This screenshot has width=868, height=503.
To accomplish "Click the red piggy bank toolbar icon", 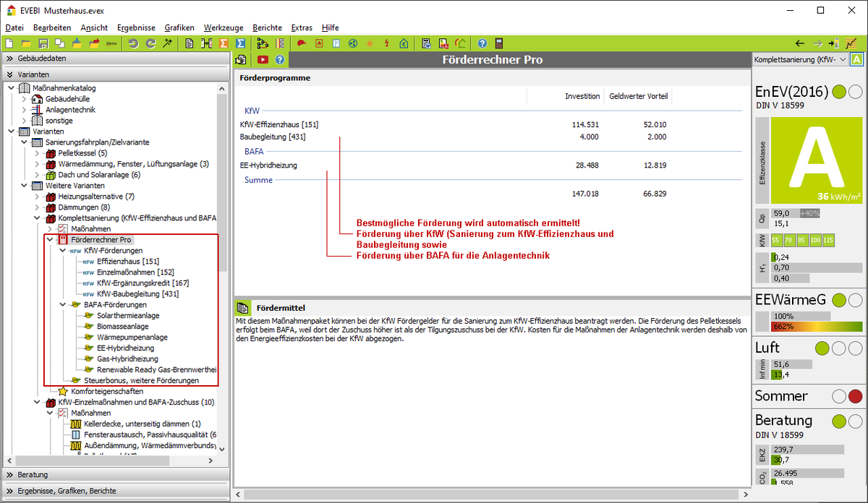I will click(x=302, y=43).
